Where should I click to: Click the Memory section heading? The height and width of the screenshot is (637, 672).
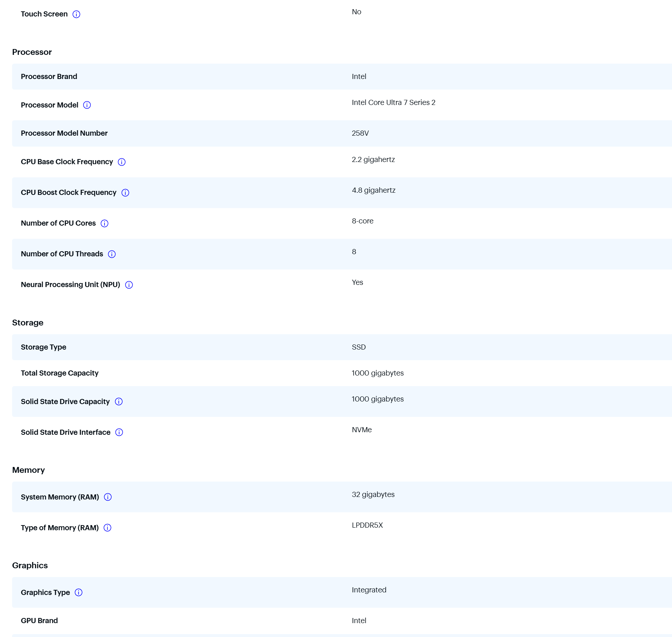29,470
